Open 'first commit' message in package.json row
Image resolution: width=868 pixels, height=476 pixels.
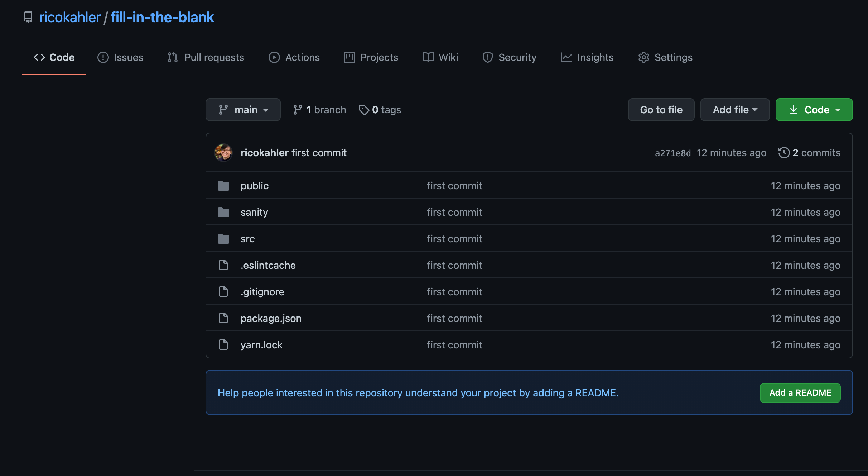[x=454, y=318]
